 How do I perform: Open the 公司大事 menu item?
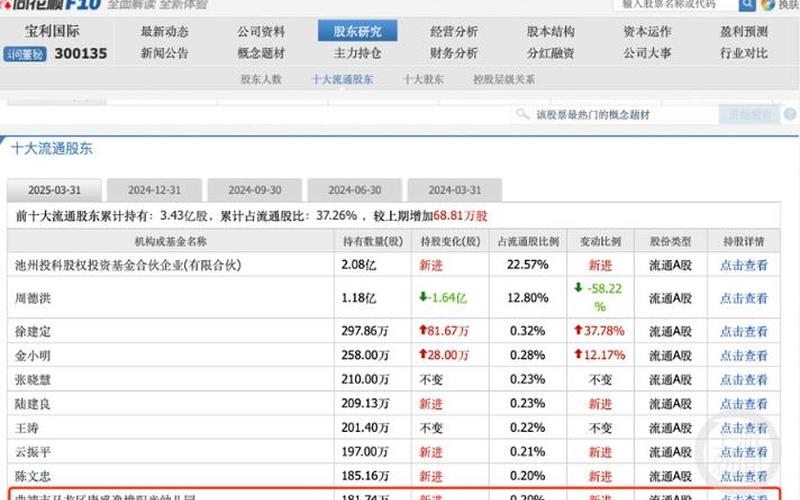(x=647, y=53)
